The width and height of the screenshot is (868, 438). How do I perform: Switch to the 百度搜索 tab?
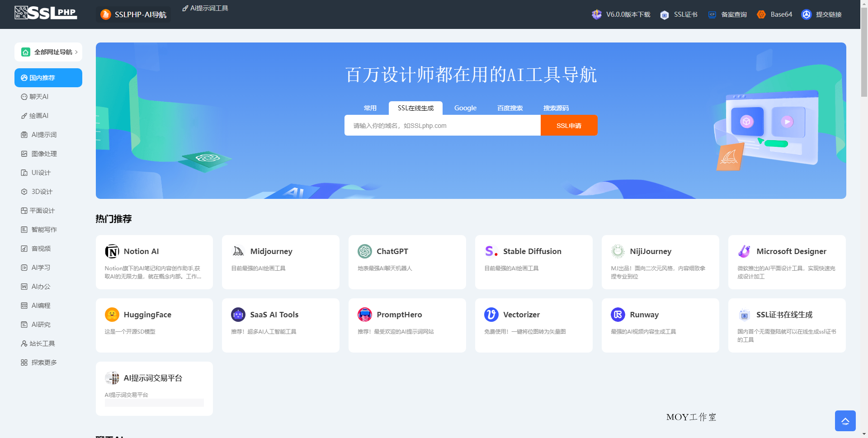point(509,108)
